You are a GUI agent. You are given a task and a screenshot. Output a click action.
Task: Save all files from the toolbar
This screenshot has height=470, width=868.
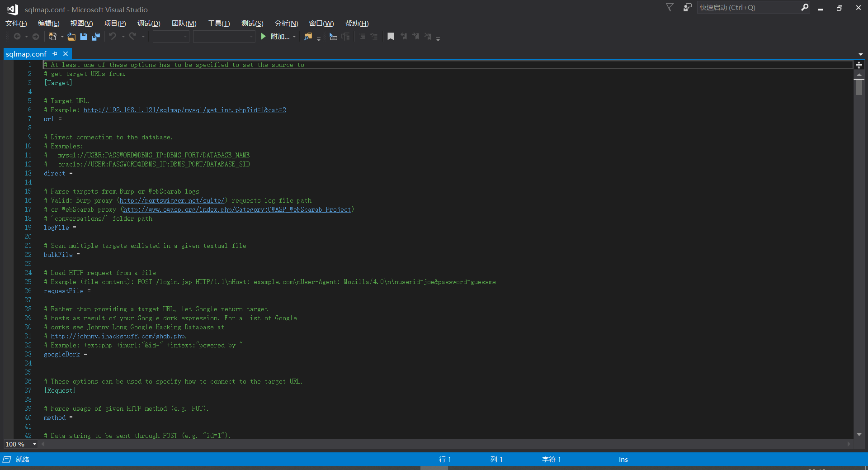[96, 37]
